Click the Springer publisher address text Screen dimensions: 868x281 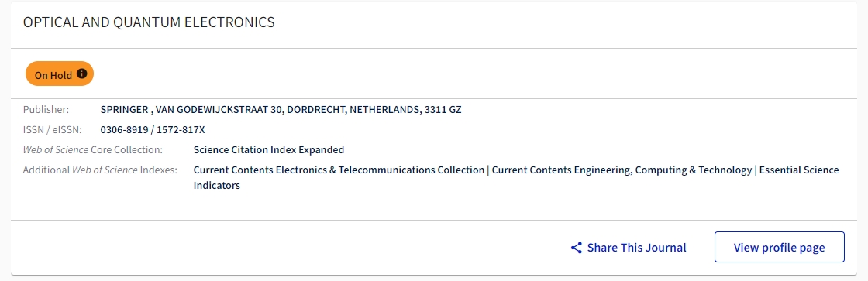click(x=281, y=109)
